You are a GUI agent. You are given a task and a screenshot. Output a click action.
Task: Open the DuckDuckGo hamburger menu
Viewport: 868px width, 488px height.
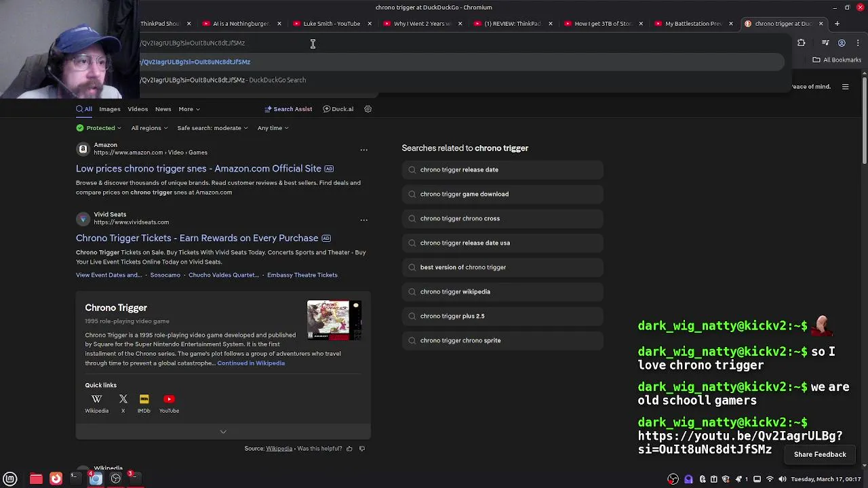coord(845,87)
